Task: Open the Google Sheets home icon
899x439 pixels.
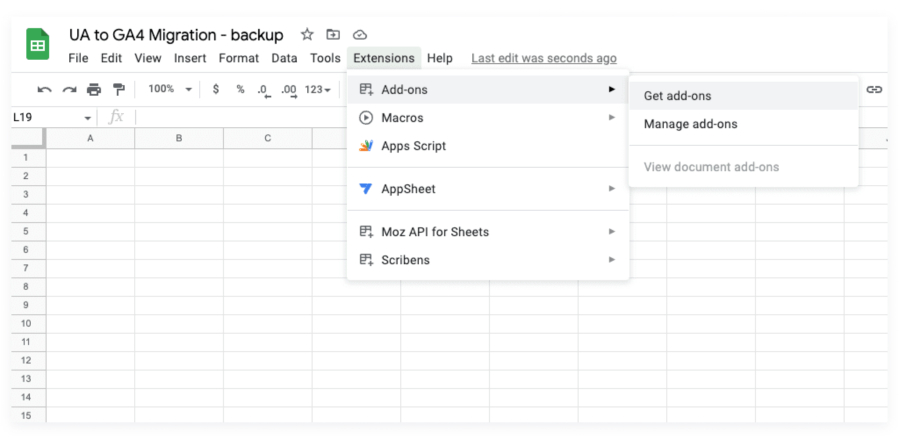Action: pos(38,44)
